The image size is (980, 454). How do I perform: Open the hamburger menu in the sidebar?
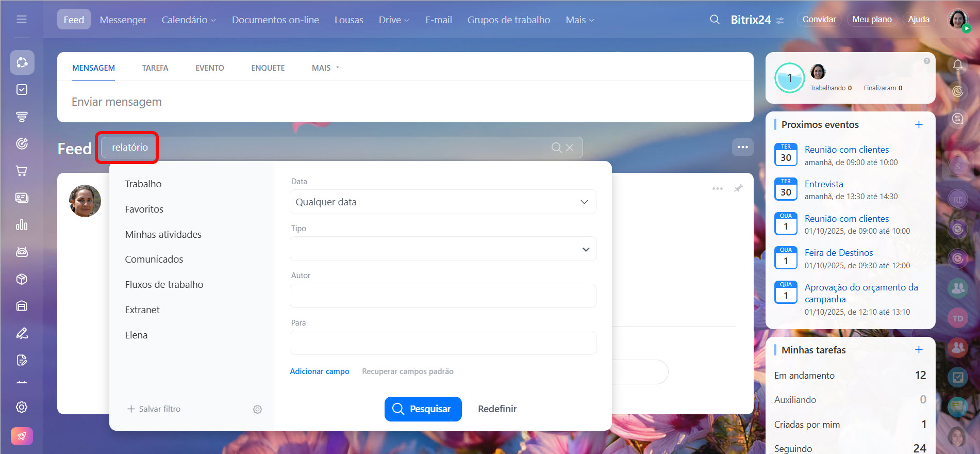[x=22, y=19]
